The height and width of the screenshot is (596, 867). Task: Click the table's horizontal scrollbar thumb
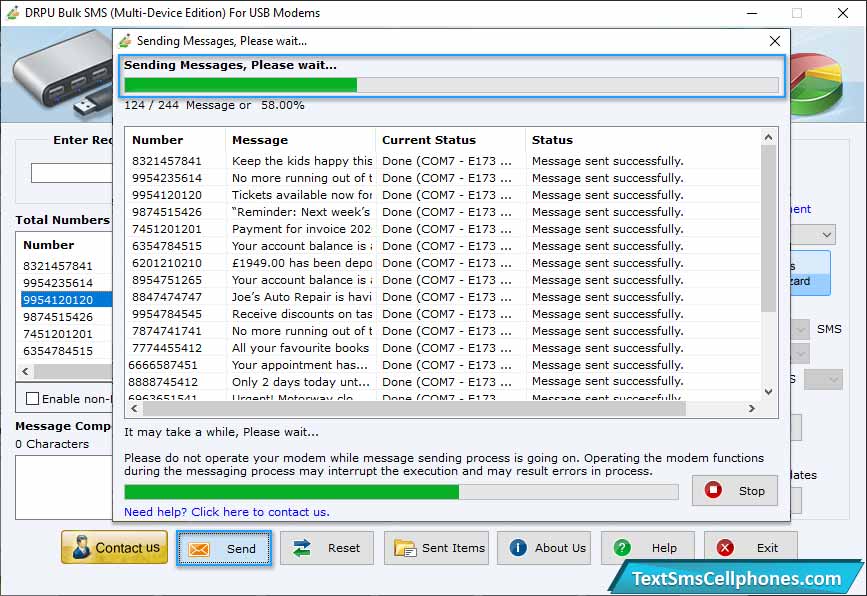click(414, 409)
